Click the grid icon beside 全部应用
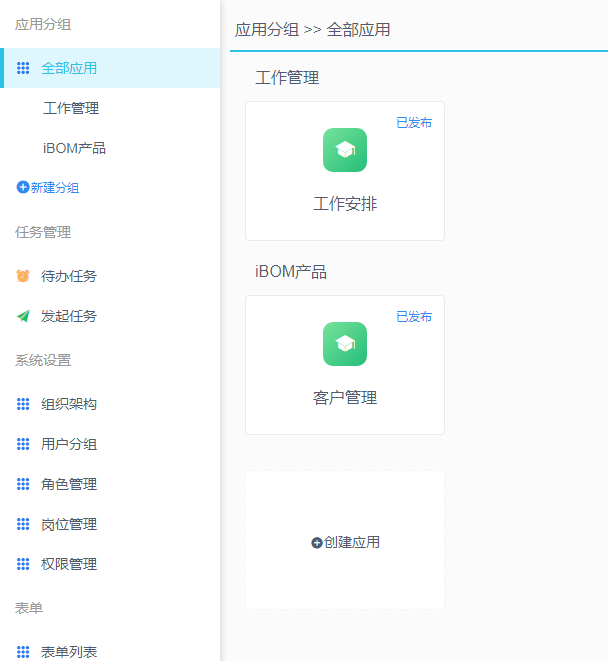Image resolution: width=608 pixels, height=661 pixels. tap(23, 68)
